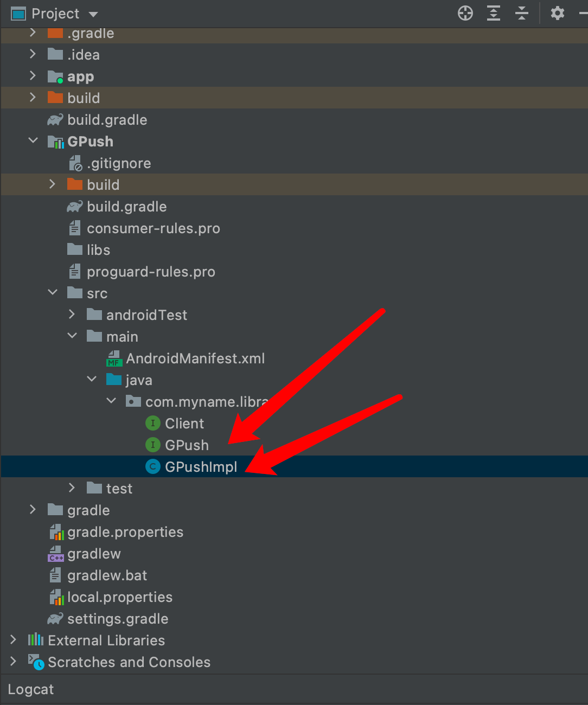Select the app module icon
This screenshot has height=705, width=588.
[55, 76]
